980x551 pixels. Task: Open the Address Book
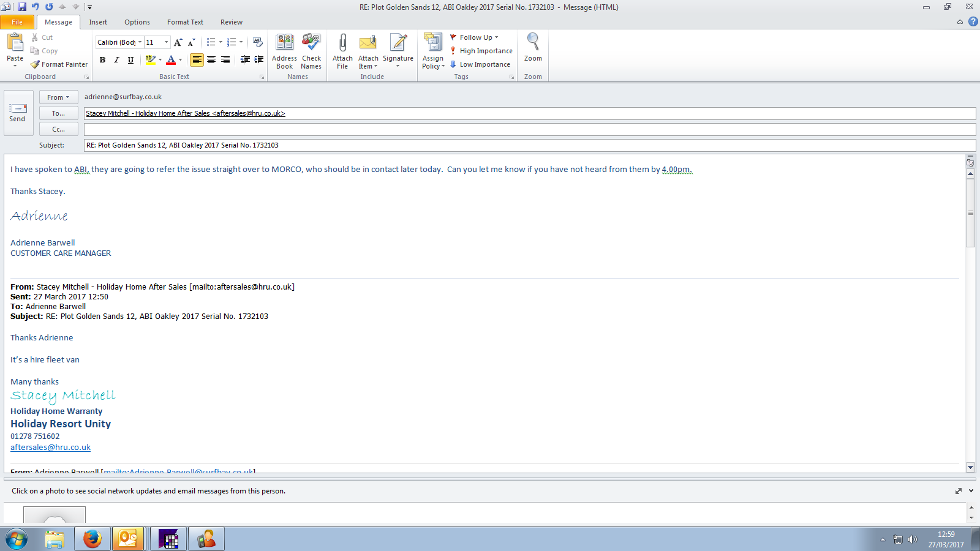[284, 51]
